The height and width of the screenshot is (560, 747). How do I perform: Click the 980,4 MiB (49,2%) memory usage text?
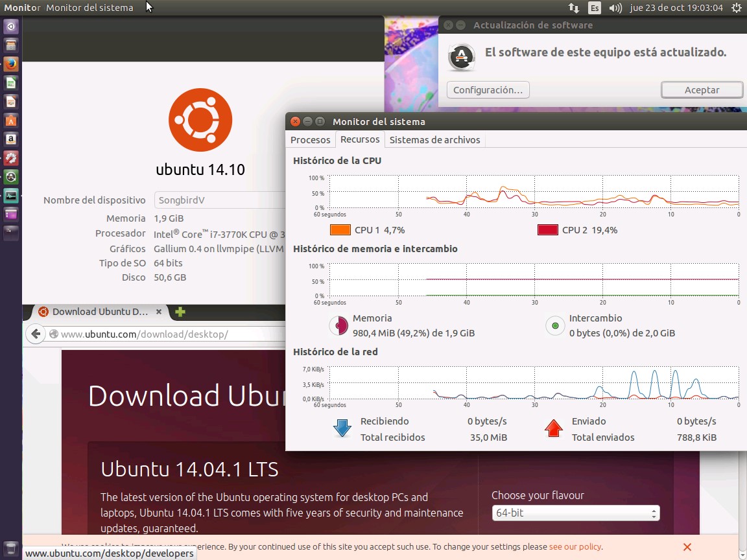pos(414,333)
